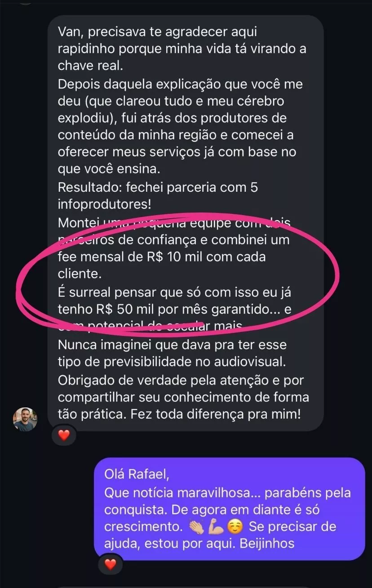This screenshot has width=372, height=588.
Task: Click "Fez toda diferença pra mim!" text
Action: coord(215,414)
